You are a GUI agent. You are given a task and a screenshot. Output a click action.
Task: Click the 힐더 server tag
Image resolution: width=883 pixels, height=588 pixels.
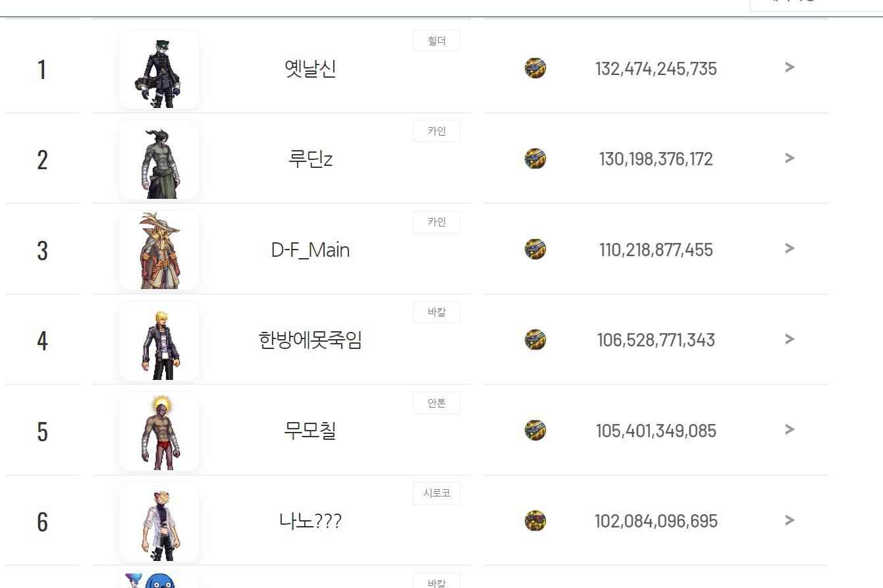tap(437, 41)
